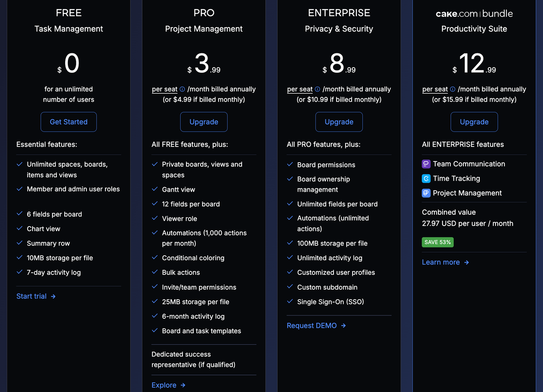The image size is (543, 392).
Task: Click the PRO plan per seat info icon
Action: 182,90
